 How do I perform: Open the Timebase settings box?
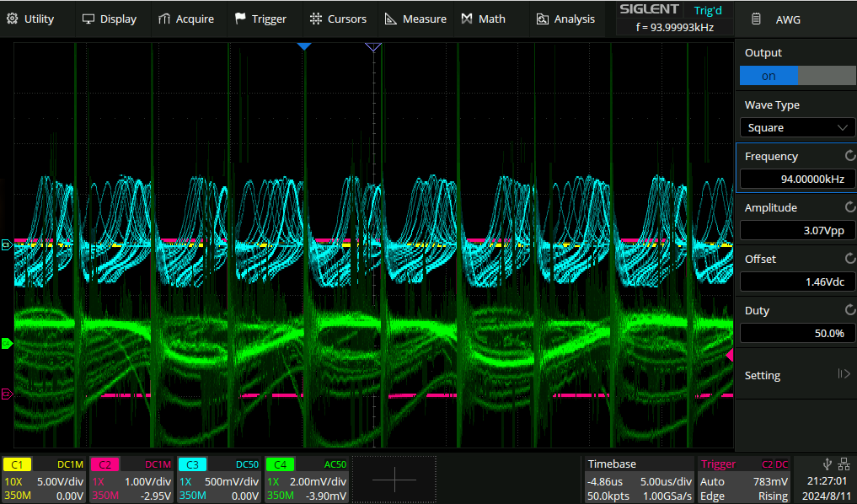639,480
